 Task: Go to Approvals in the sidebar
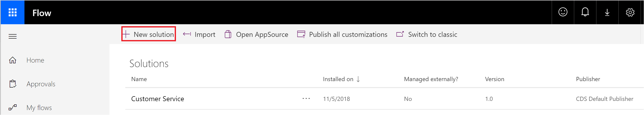[x=41, y=84]
